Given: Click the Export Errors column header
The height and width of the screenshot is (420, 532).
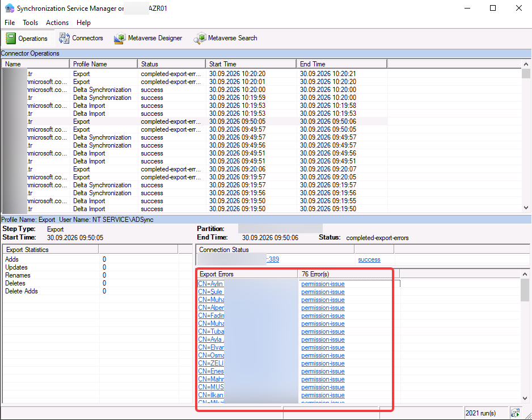Looking at the screenshot, I should point(247,274).
